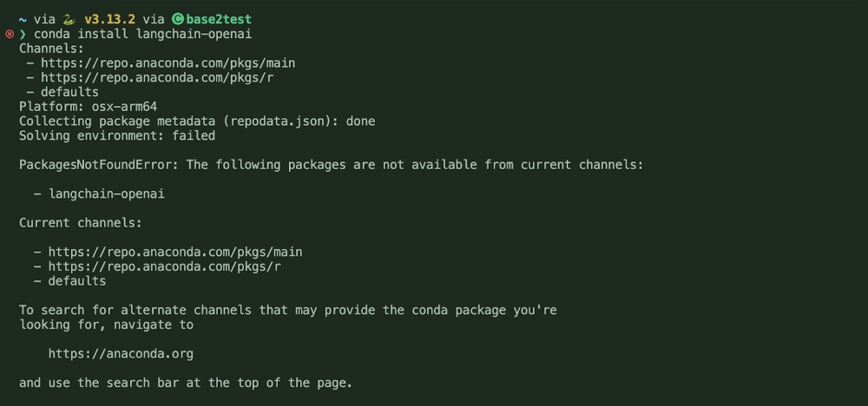Click the typed command 'conda install langchain-openai'

[142, 34]
